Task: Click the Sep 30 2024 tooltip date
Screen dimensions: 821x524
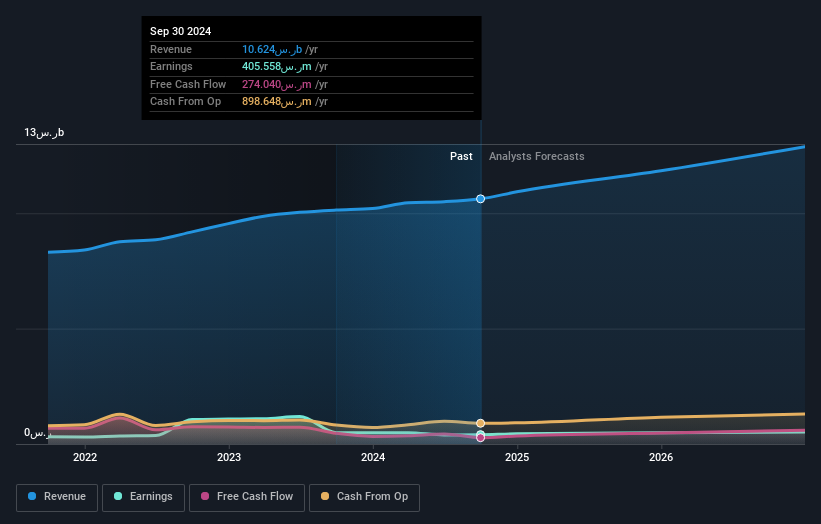Action: [181, 31]
